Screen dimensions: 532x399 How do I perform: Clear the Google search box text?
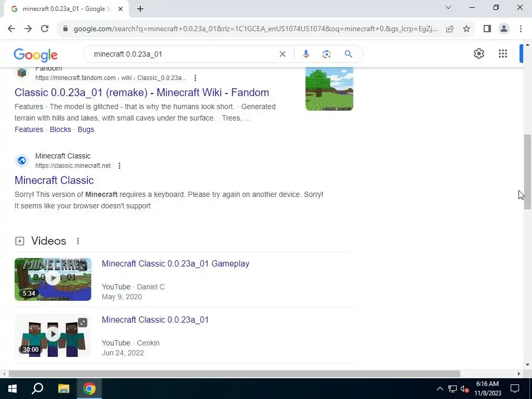(x=282, y=54)
